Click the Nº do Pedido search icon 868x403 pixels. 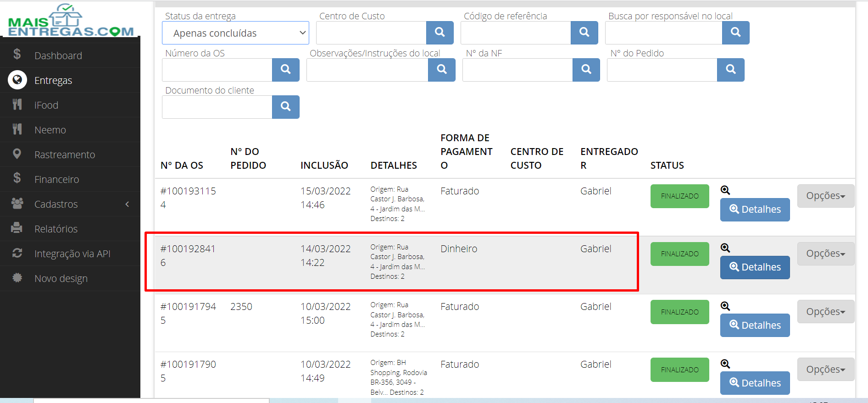click(x=730, y=70)
